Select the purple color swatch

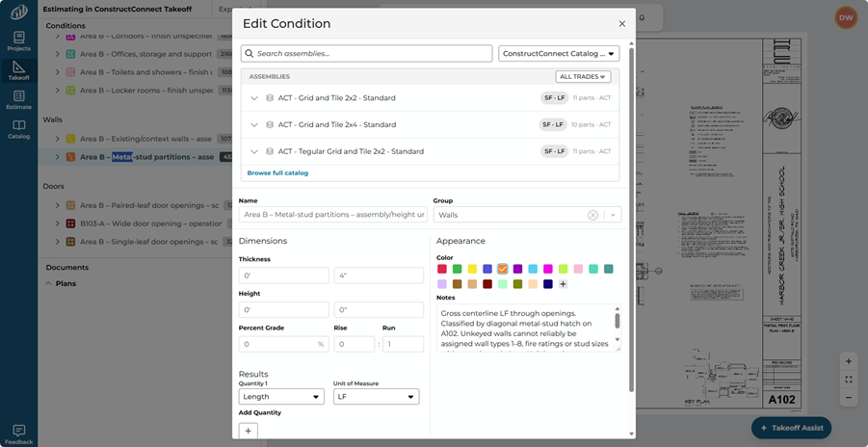coord(517,269)
